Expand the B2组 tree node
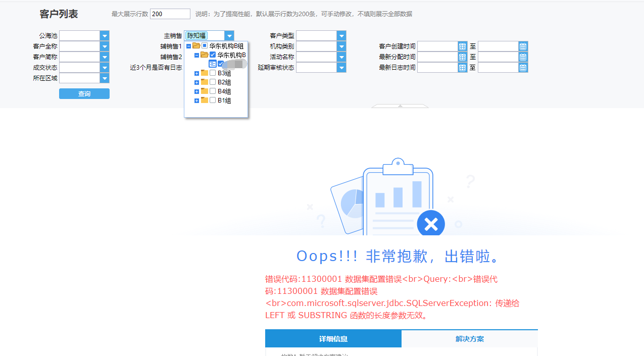Viewport: 644px width, 356px height. (196, 82)
